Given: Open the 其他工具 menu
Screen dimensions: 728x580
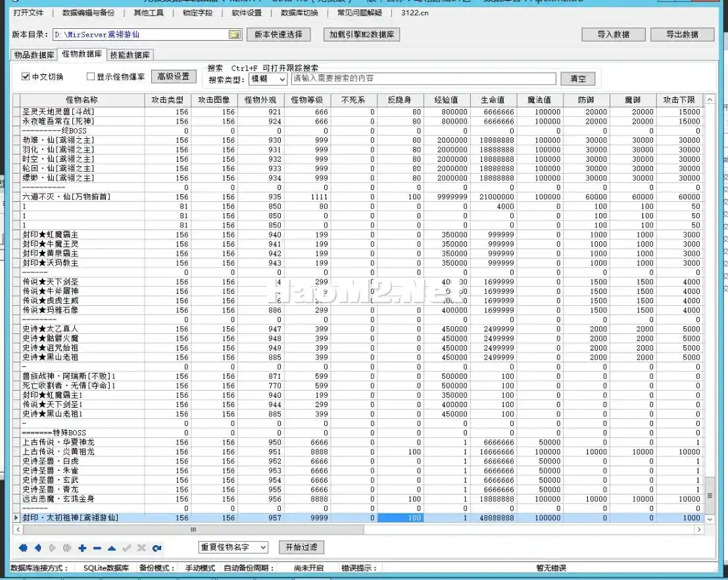Looking at the screenshot, I should click(x=149, y=12).
